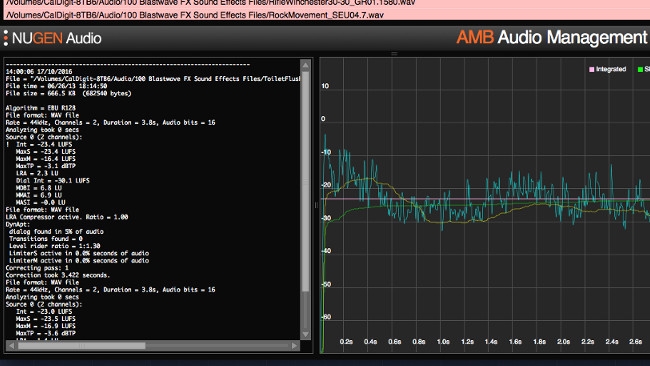Click the Level rider ratio = 1:1.30 line
This screenshot has height=366, width=650.
54,246
